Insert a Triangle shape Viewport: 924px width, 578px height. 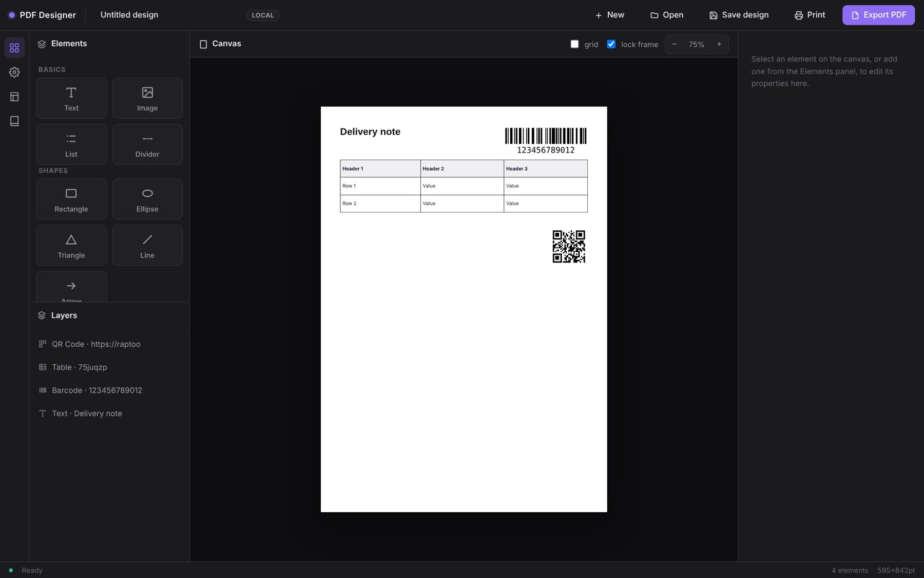click(x=71, y=246)
